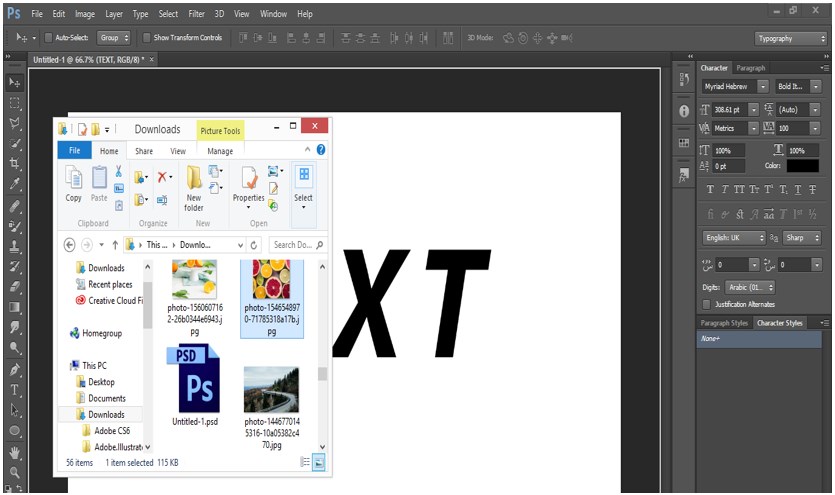Select the Move tool in Photoshop toolbar
This screenshot has height=495, width=835.
pyautogui.click(x=14, y=82)
